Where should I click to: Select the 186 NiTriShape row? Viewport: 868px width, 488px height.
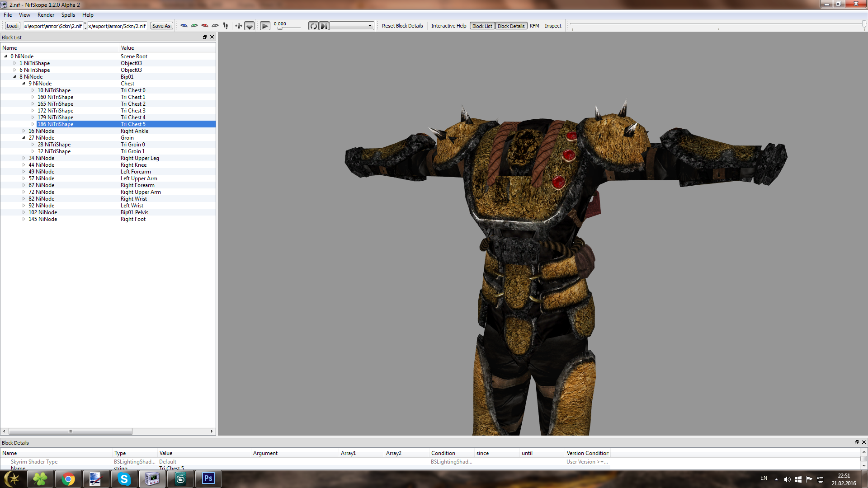[x=108, y=124]
